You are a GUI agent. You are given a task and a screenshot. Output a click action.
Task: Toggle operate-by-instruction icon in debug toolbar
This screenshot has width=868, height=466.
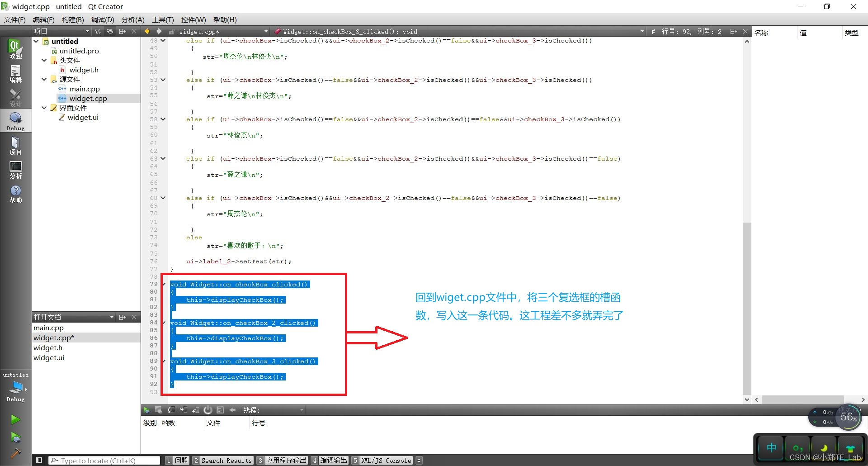tap(220, 410)
